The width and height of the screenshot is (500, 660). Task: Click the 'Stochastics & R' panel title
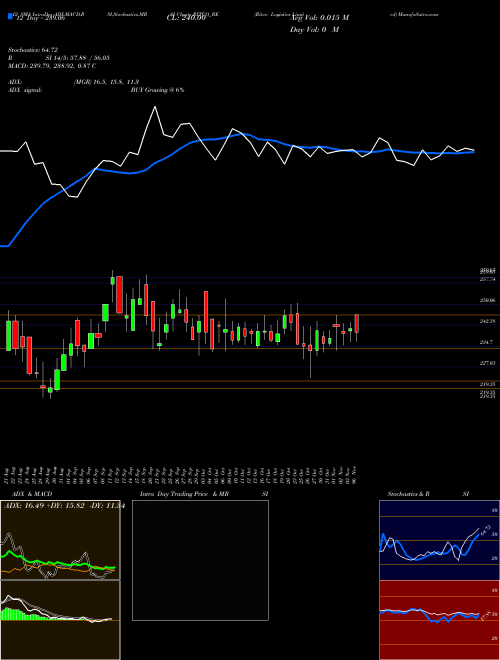[409, 494]
